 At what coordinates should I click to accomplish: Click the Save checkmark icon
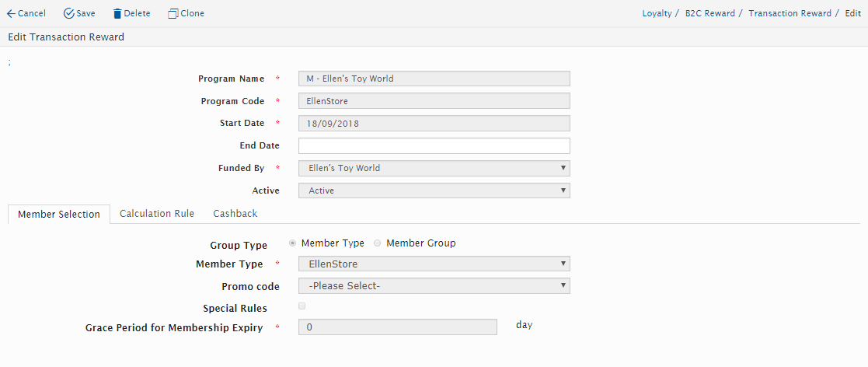pyautogui.click(x=69, y=14)
